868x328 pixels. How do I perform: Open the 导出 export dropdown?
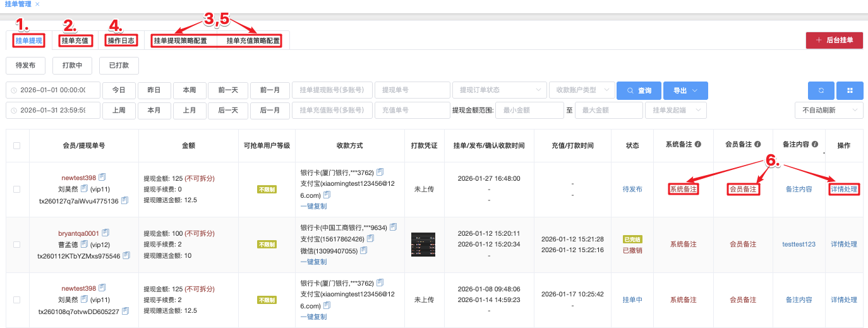pyautogui.click(x=685, y=90)
